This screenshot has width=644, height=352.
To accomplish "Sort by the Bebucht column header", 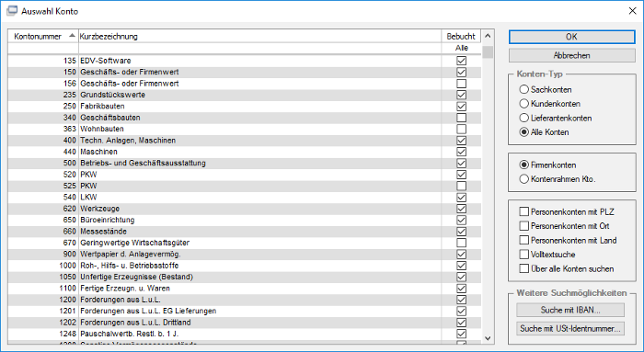I will 461,36.
